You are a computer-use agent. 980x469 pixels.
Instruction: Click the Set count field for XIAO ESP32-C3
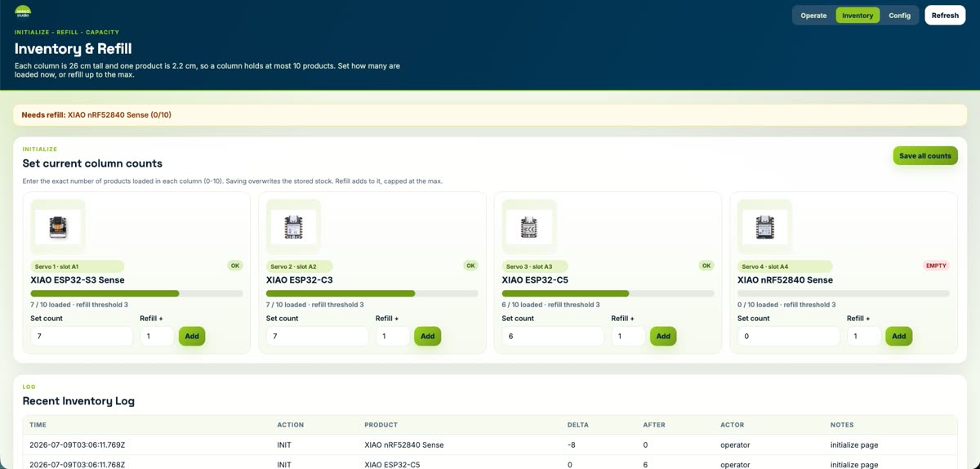click(x=318, y=336)
